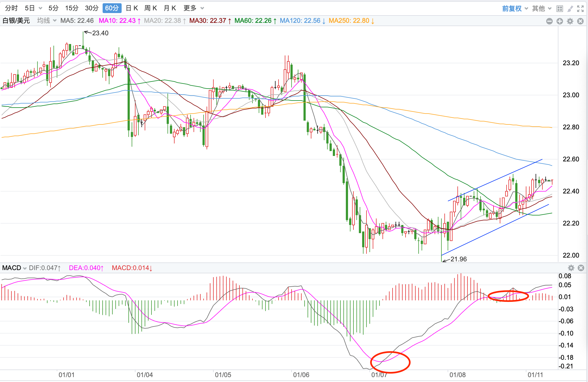
Task: Select the highlighted 60分 interval tab
Action: coord(112,8)
